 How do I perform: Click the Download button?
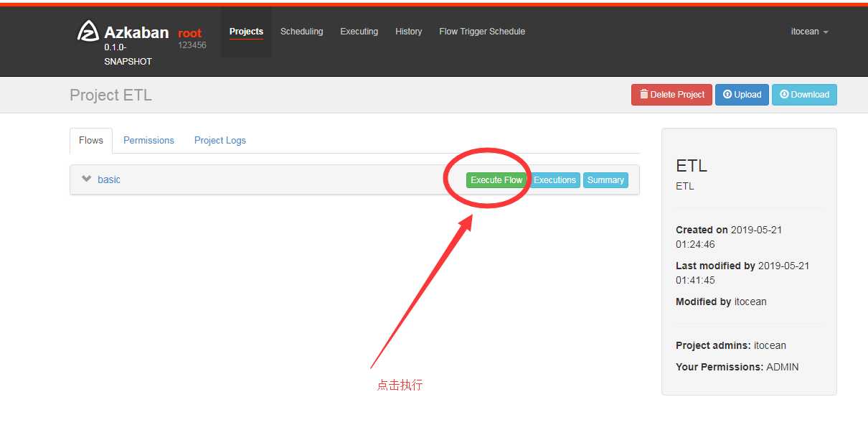(x=804, y=95)
